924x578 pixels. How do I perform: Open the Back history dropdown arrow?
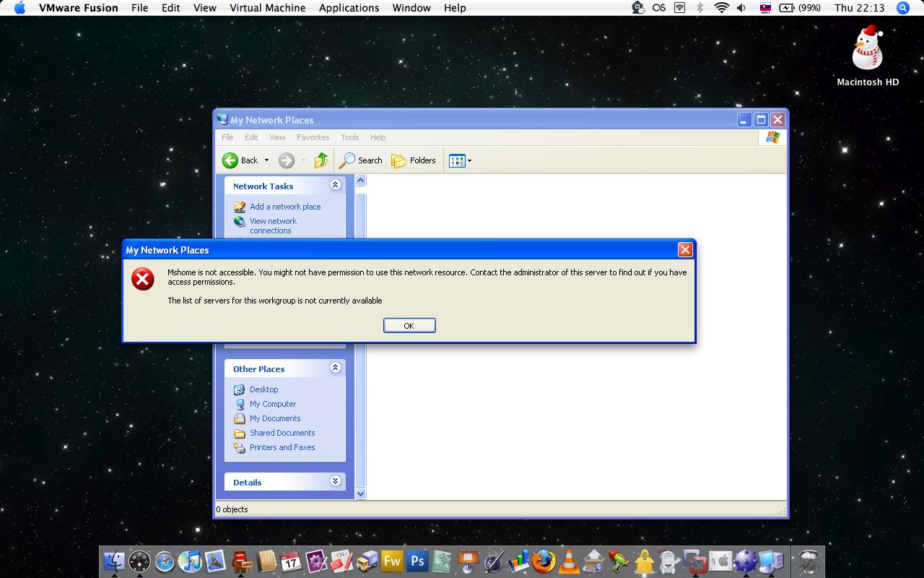tap(266, 160)
